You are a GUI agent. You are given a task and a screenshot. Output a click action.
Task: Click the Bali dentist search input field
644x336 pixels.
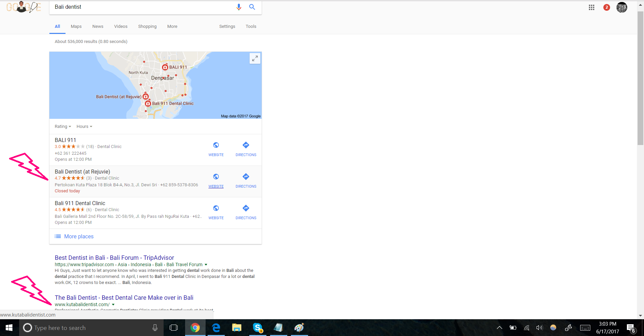(141, 7)
